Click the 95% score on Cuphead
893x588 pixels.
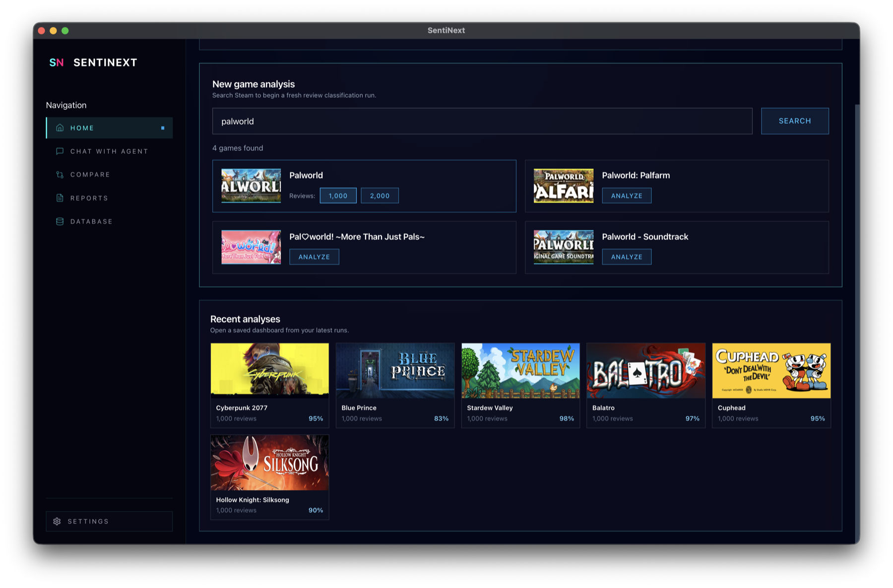(818, 419)
